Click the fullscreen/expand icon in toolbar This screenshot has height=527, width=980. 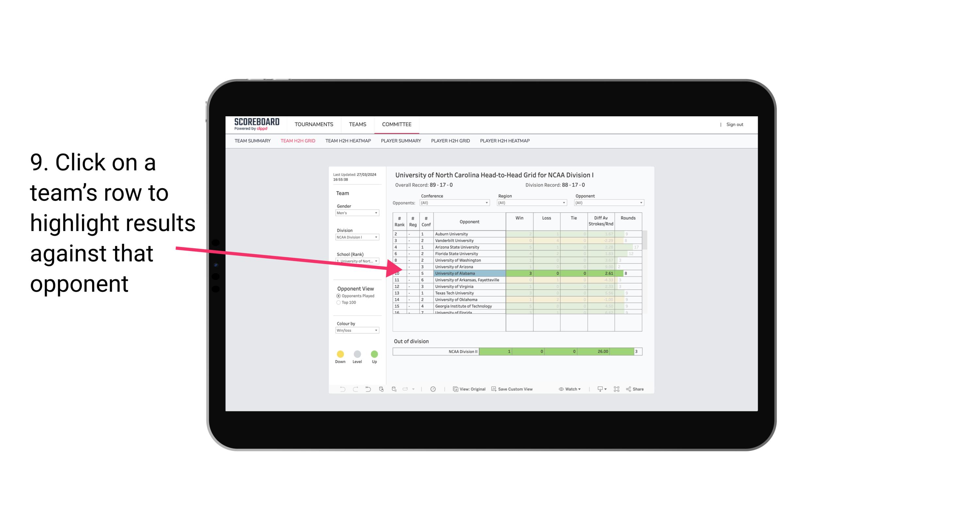pyautogui.click(x=617, y=389)
